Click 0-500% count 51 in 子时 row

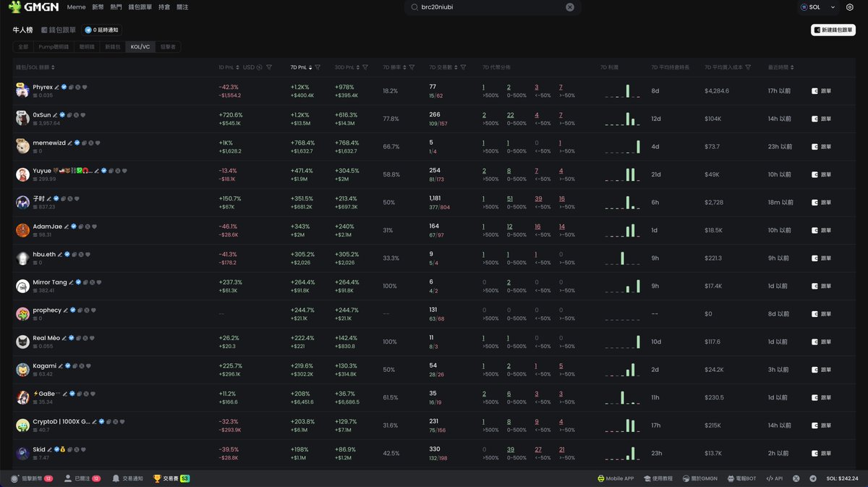510,198
